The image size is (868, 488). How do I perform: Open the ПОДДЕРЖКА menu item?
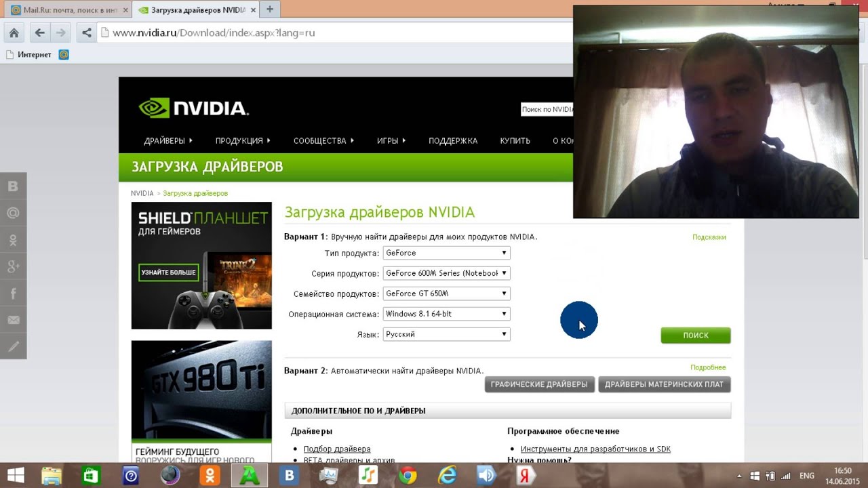pos(453,141)
